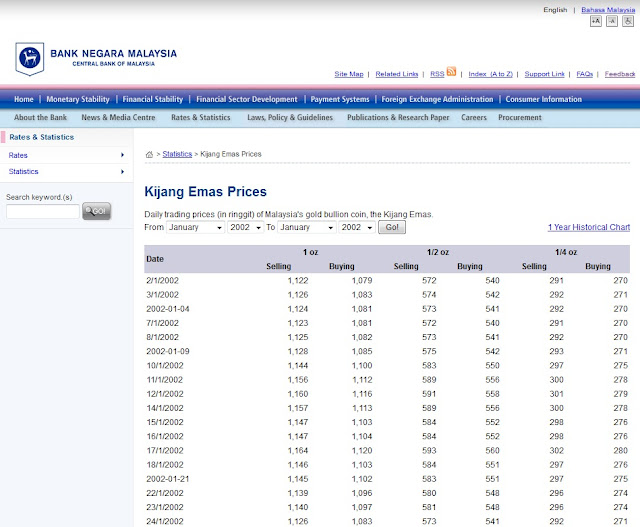This screenshot has width=640, height=527.
Task: Click the date cell 17/1/2002
Action: click(x=165, y=451)
